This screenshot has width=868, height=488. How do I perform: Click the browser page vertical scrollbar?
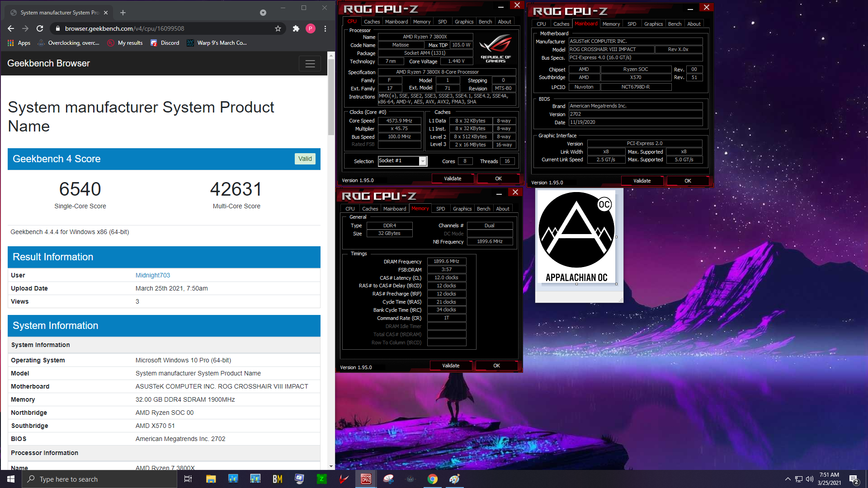(331, 97)
